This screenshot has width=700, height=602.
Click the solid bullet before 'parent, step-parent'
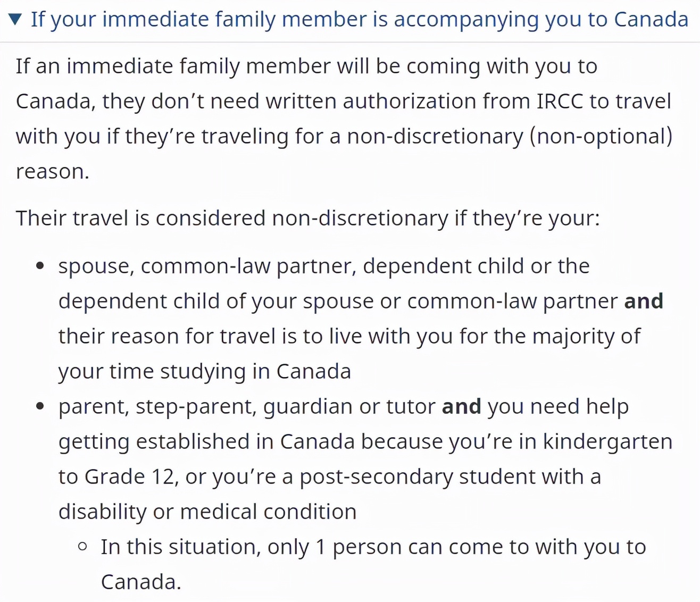(40, 406)
